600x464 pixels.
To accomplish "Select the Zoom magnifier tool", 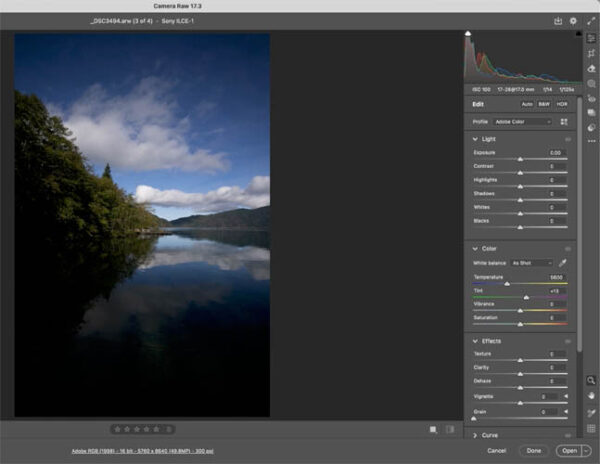I will coord(591,381).
